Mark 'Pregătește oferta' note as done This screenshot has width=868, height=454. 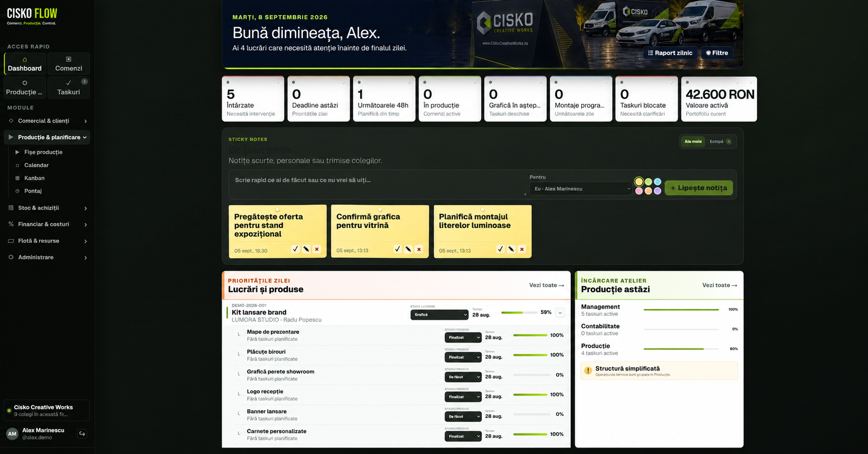coord(295,249)
